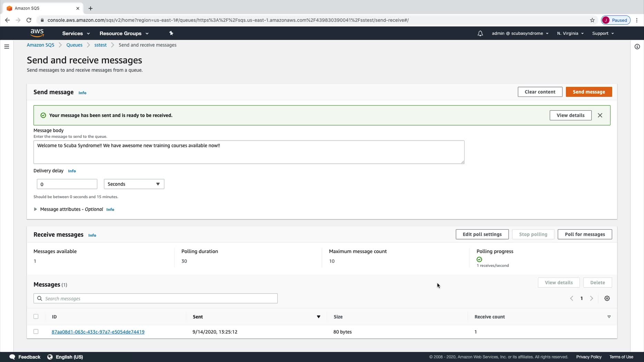Open Info link next to Receive messages

click(92, 235)
